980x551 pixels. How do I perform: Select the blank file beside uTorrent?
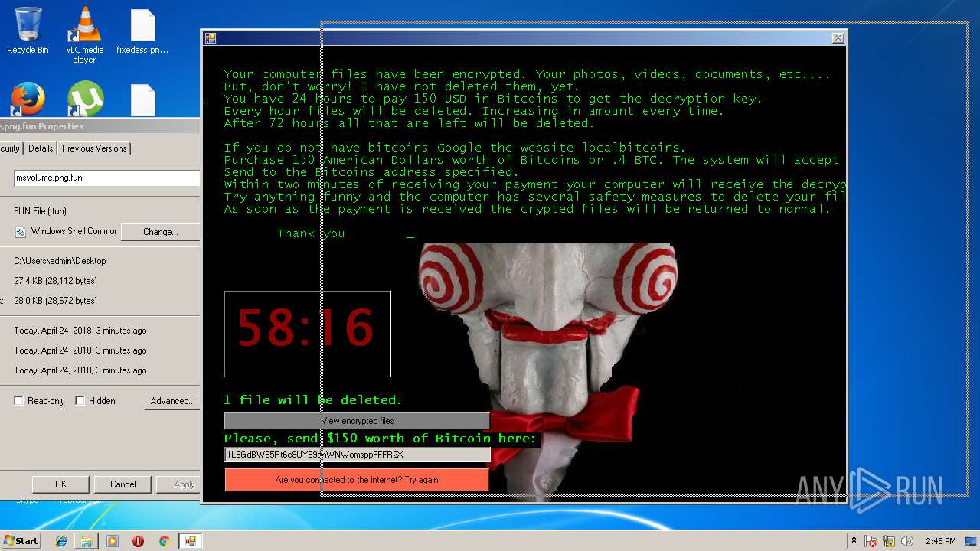pos(142,99)
